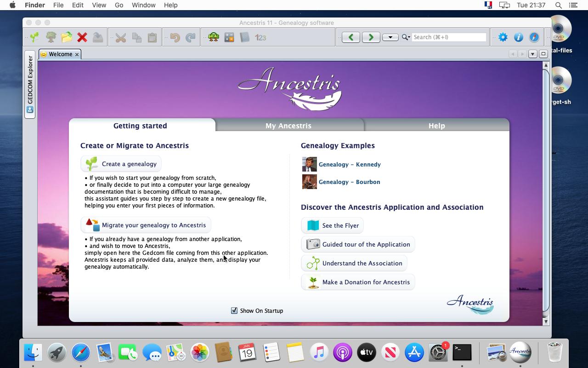Image resolution: width=588 pixels, height=368 pixels.
Task: Open preferences with the blue gear icon
Action: click(x=503, y=37)
